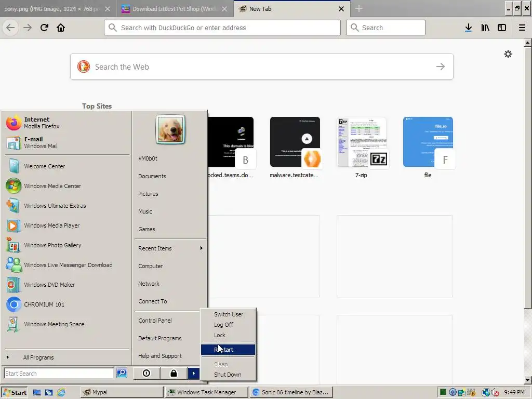532x399 pixels.
Task: Click the page scrollbar down arrow
Action: (527, 380)
